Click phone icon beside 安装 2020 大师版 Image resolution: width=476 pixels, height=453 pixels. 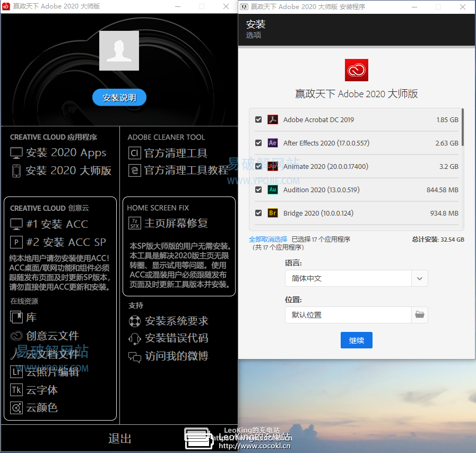pyautogui.click(x=16, y=171)
